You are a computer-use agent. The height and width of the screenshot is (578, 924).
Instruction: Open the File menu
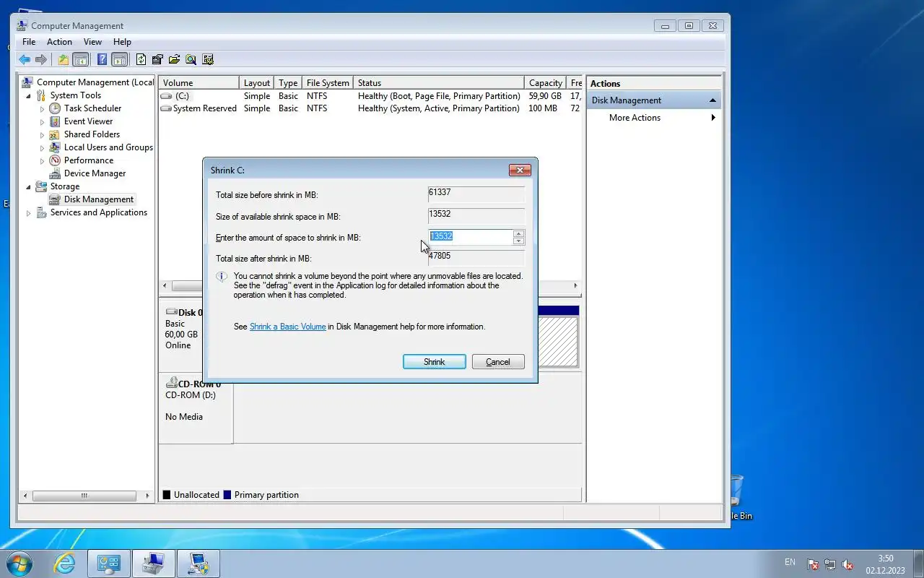(29, 42)
